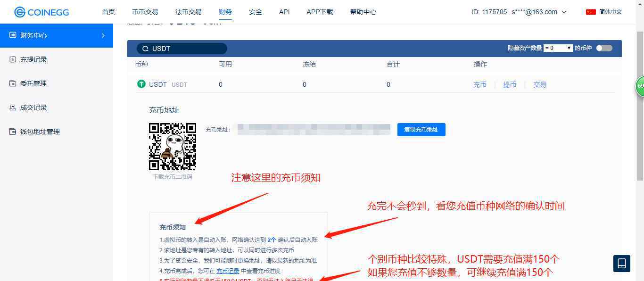
Task: Click the 委托管理 sidebar icon
Action: tap(13, 83)
